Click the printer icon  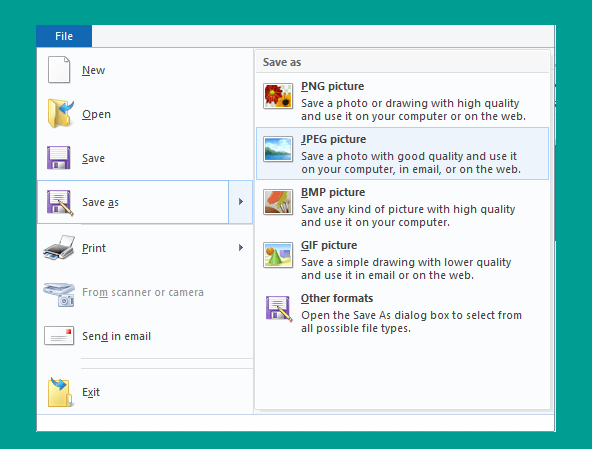[59, 248]
